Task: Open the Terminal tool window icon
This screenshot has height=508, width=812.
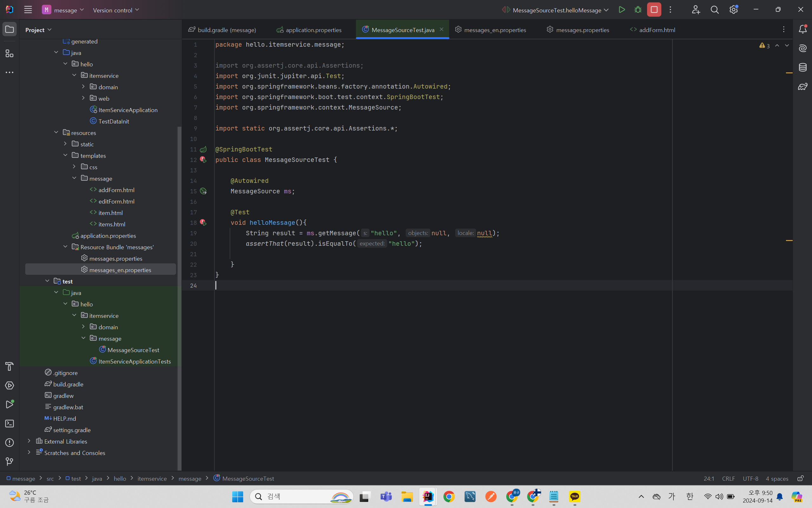Action: [10, 423]
